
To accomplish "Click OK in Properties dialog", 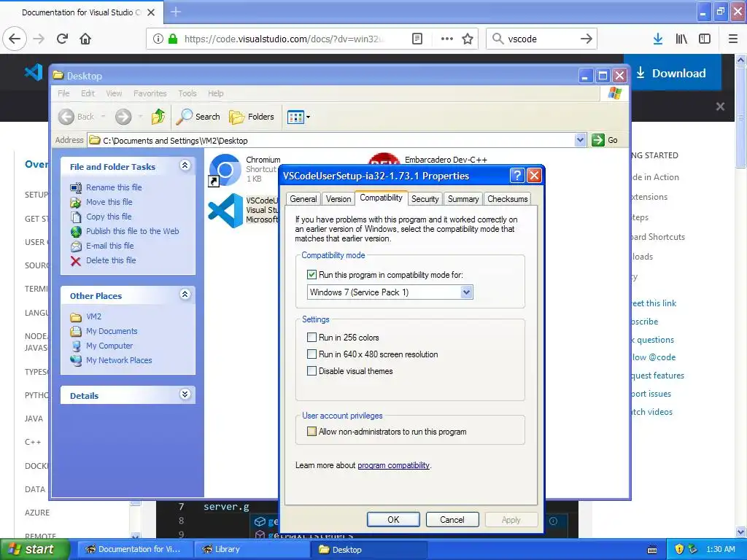I will click(393, 519).
